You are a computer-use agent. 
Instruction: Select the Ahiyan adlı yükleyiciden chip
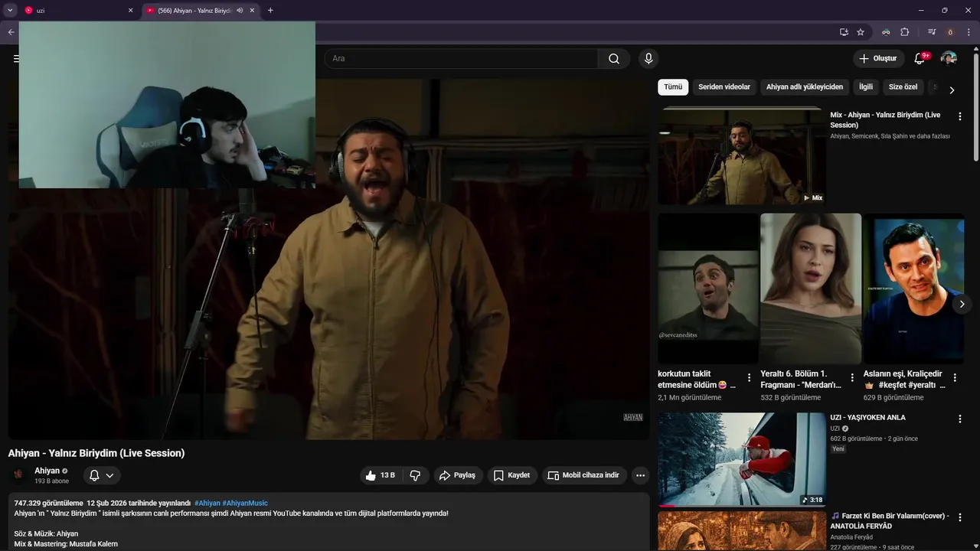coord(805,87)
